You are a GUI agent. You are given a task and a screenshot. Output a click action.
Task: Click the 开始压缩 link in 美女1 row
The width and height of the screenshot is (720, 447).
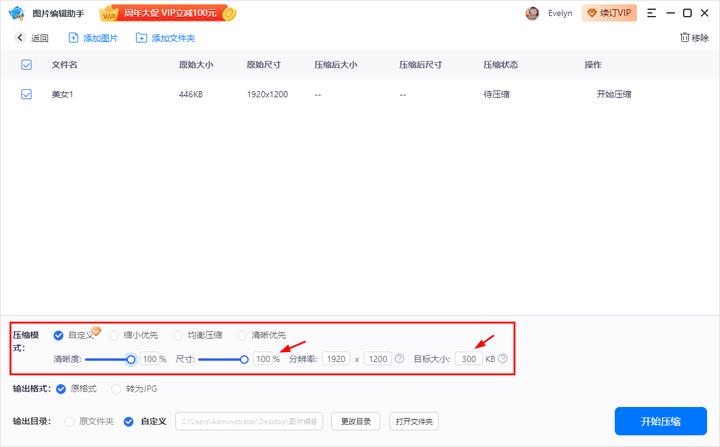point(614,94)
